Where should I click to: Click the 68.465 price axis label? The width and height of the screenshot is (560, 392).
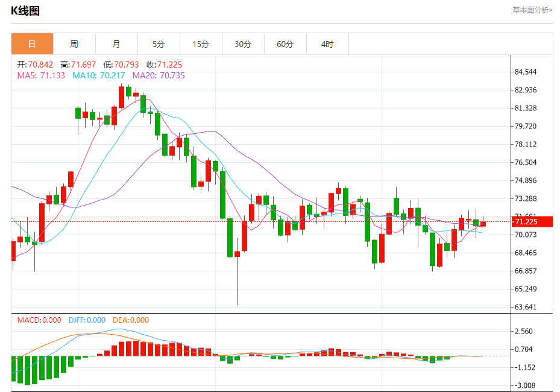[x=526, y=253]
